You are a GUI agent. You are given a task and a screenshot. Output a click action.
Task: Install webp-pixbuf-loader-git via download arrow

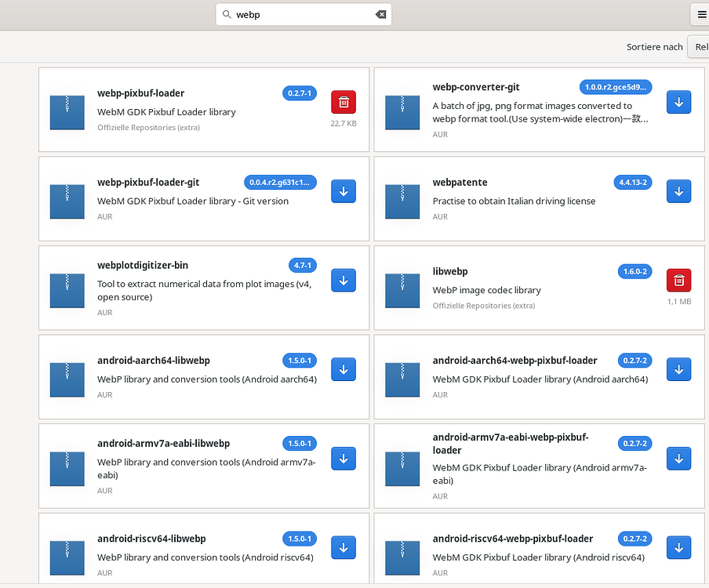(x=344, y=191)
